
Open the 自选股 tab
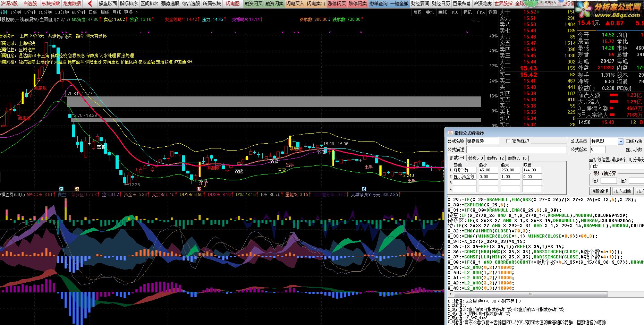30,3
